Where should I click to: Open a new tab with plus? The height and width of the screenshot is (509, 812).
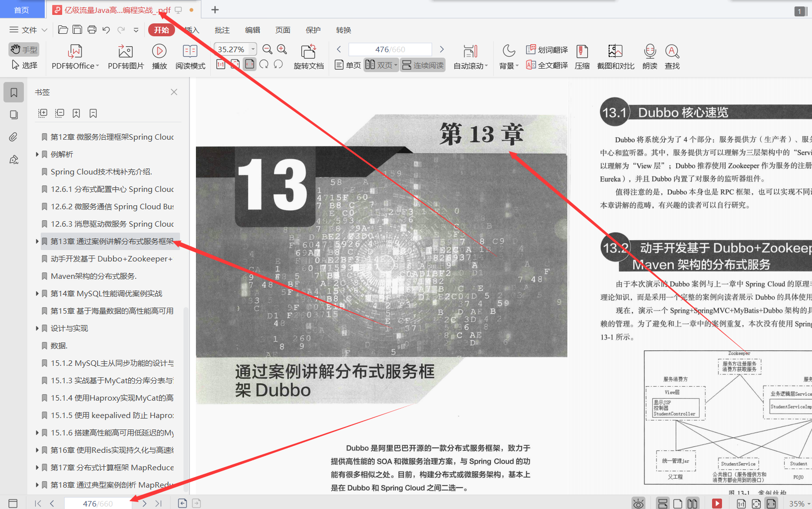pos(215,9)
